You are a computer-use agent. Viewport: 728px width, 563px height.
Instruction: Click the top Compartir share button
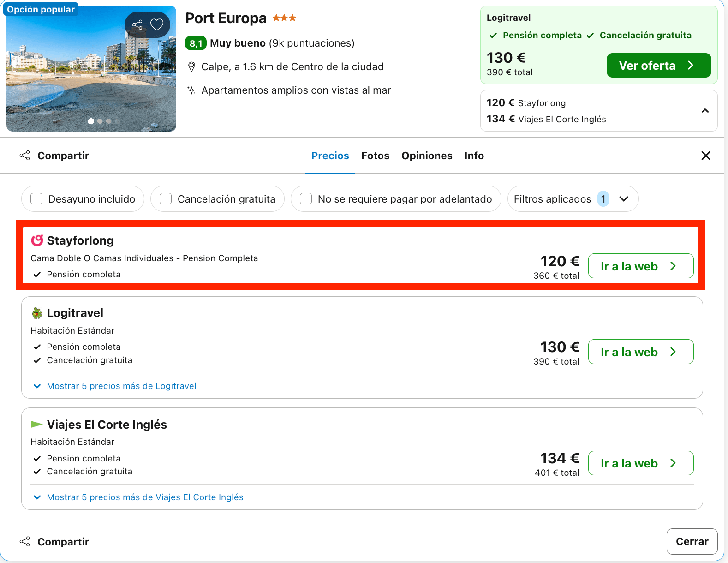click(x=54, y=156)
